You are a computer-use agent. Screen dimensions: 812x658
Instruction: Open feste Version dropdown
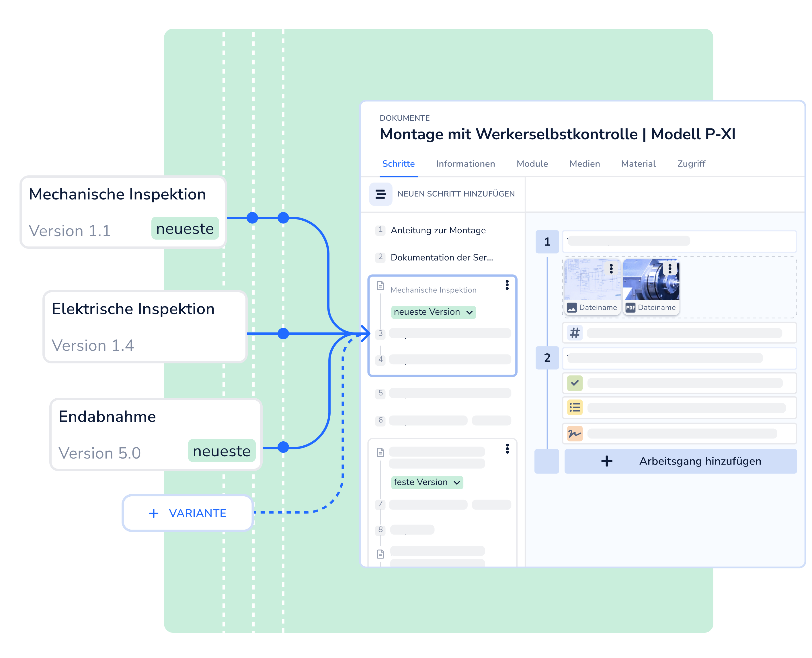point(427,482)
